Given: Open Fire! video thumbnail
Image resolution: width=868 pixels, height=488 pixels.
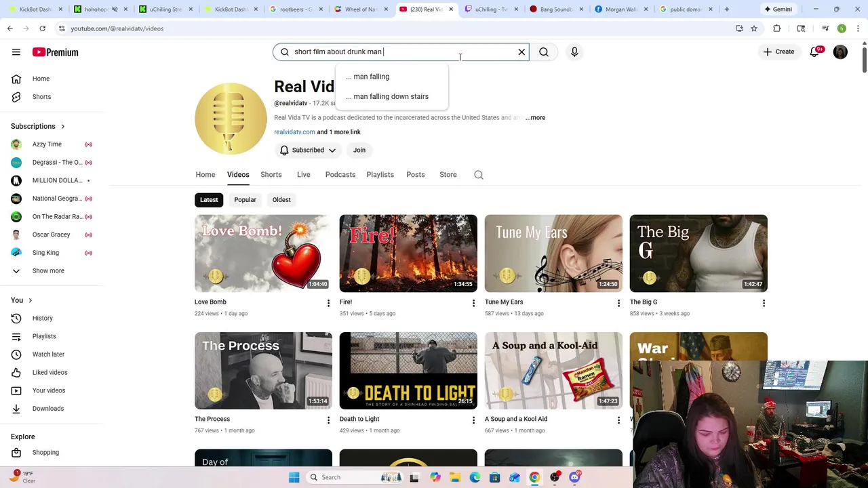Looking at the screenshot, I should pyautogui.click(x=408, y=253).
